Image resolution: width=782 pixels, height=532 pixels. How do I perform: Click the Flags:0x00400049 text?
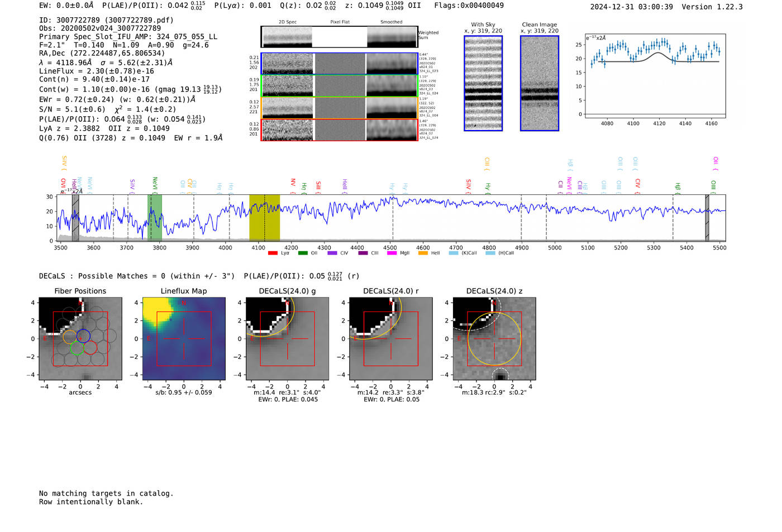(469, 6)
